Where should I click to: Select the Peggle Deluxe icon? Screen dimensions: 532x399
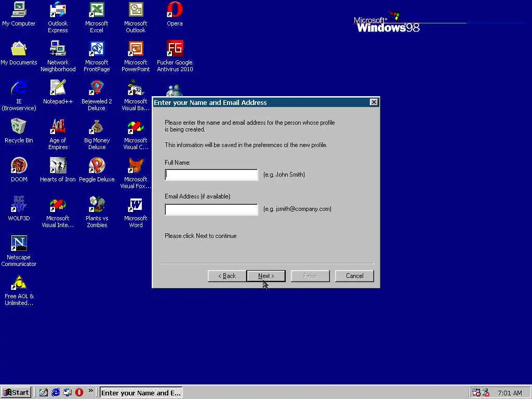pos(97,170)
